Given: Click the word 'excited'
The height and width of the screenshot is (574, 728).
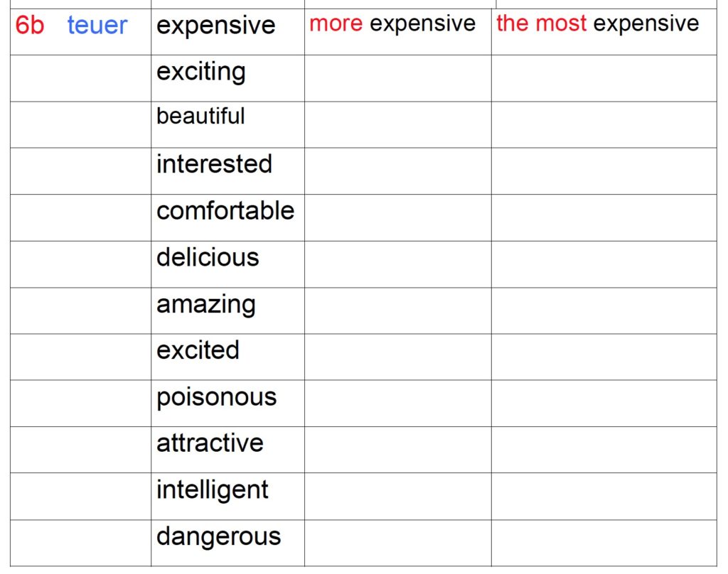Looking at the screenshot, I should [x=198, y=350].
